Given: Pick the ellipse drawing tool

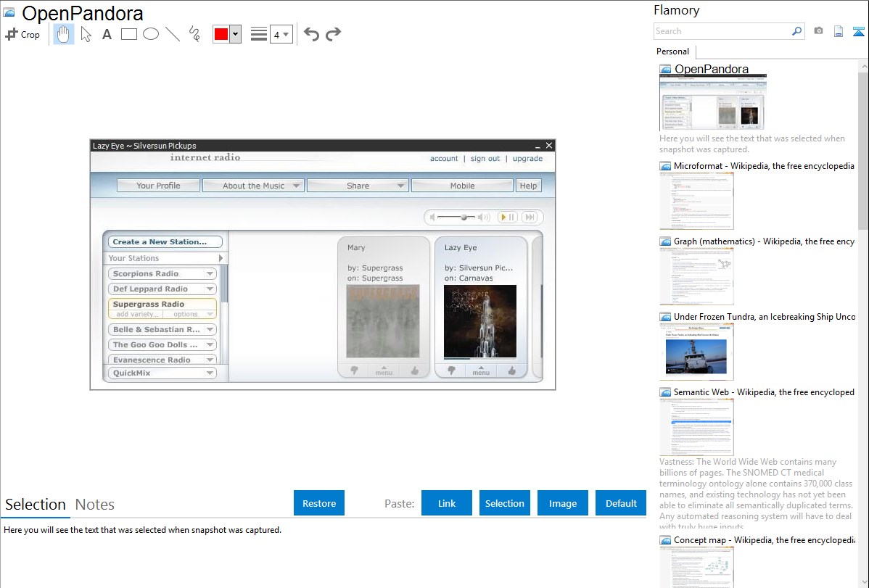Looking at the screenshot, I should [x=151, y=34].
